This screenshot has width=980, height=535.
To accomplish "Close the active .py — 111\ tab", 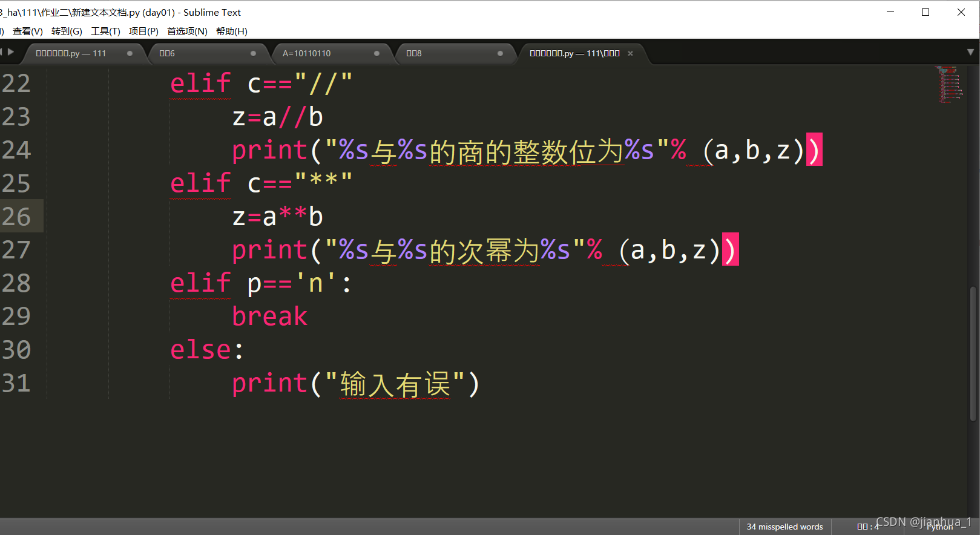I will [x=630, y=53].
